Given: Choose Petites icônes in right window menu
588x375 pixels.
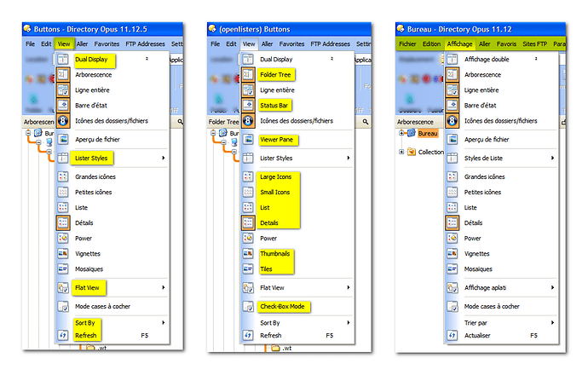Looking at the screenshot, I should pyautogui.click(x=501, y=192).
